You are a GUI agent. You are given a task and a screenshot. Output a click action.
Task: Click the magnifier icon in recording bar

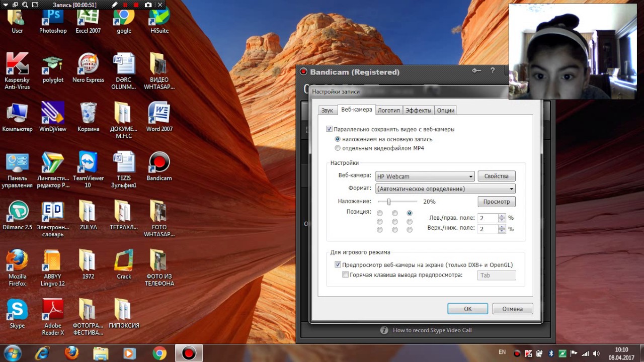pos(24,5)
